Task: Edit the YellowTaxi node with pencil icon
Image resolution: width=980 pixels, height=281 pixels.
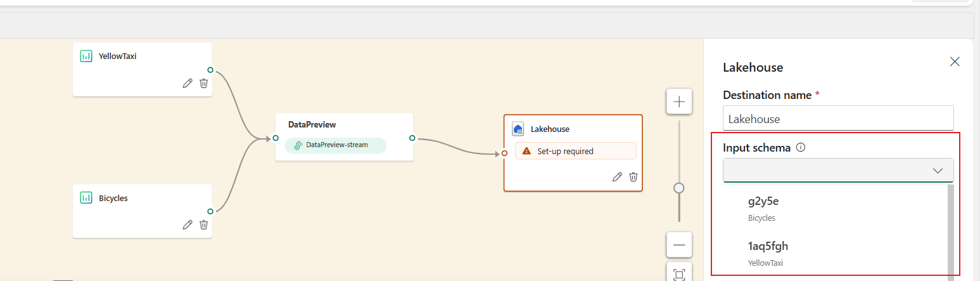Action: 188,83
